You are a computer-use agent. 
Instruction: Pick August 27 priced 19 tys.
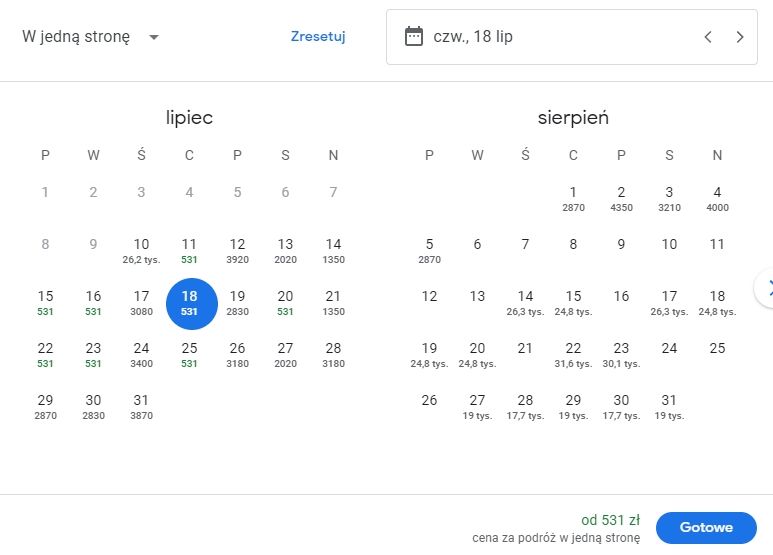pos(477,407)
